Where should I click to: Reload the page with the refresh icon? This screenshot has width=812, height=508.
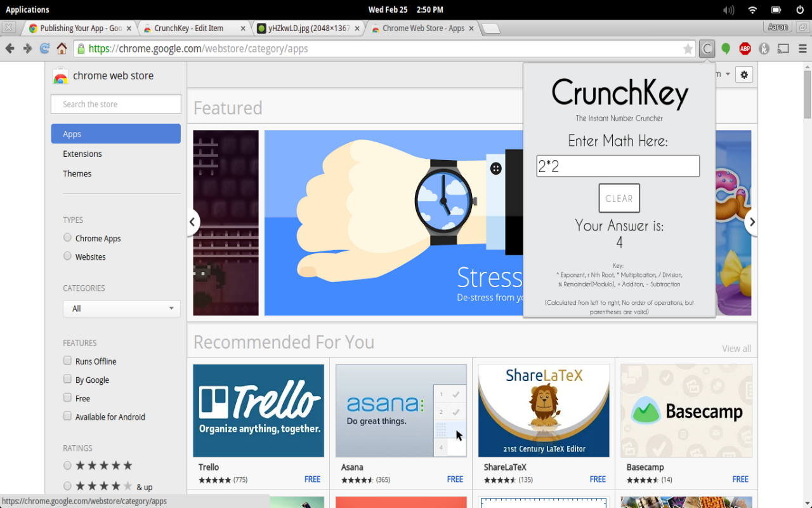tap(44, 48)
